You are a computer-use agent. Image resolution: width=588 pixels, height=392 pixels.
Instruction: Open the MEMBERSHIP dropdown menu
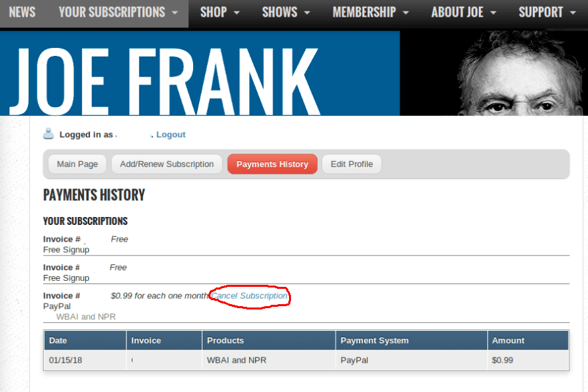coord(370,13)
